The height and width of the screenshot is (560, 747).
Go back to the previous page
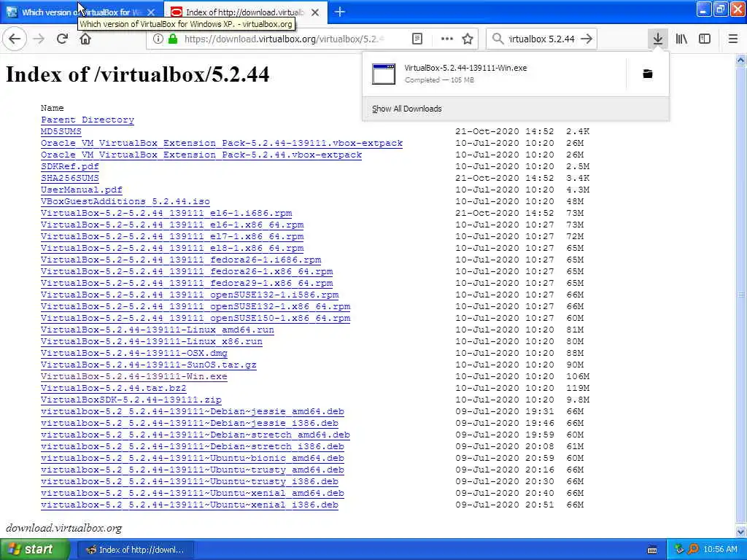[15, 39]
